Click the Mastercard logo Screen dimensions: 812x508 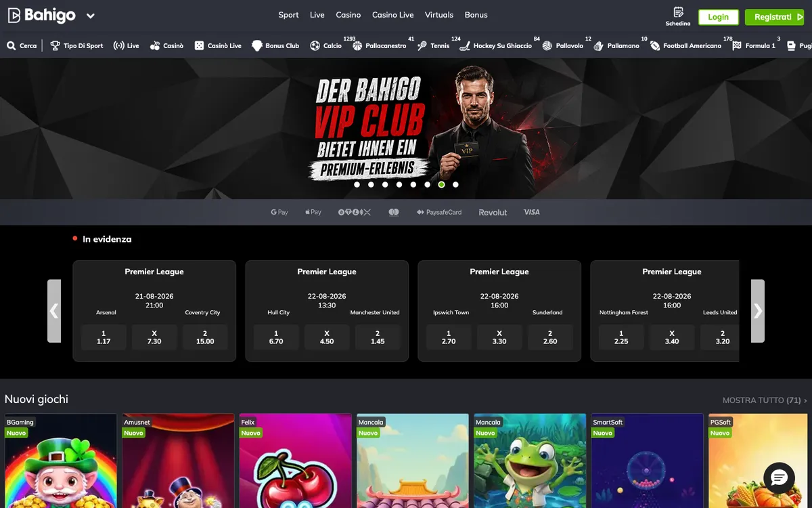point(394,212)
